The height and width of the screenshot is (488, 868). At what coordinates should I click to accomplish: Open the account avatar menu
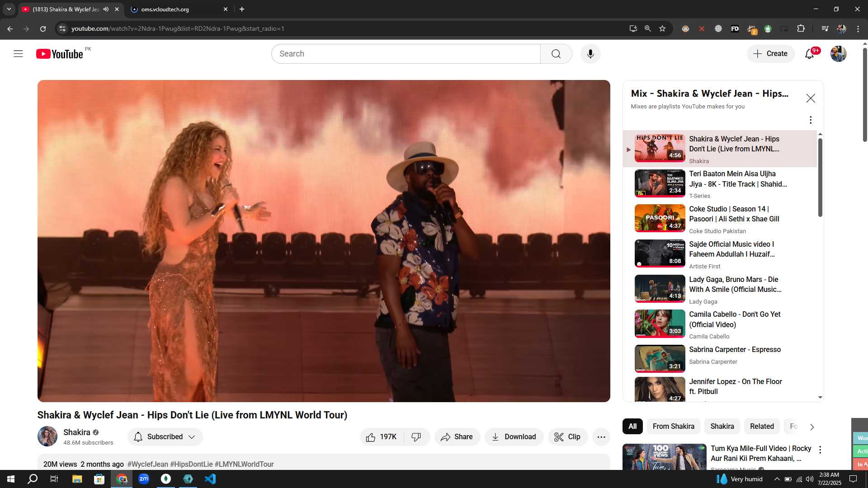pyautogui.click(x=839, y=54)
